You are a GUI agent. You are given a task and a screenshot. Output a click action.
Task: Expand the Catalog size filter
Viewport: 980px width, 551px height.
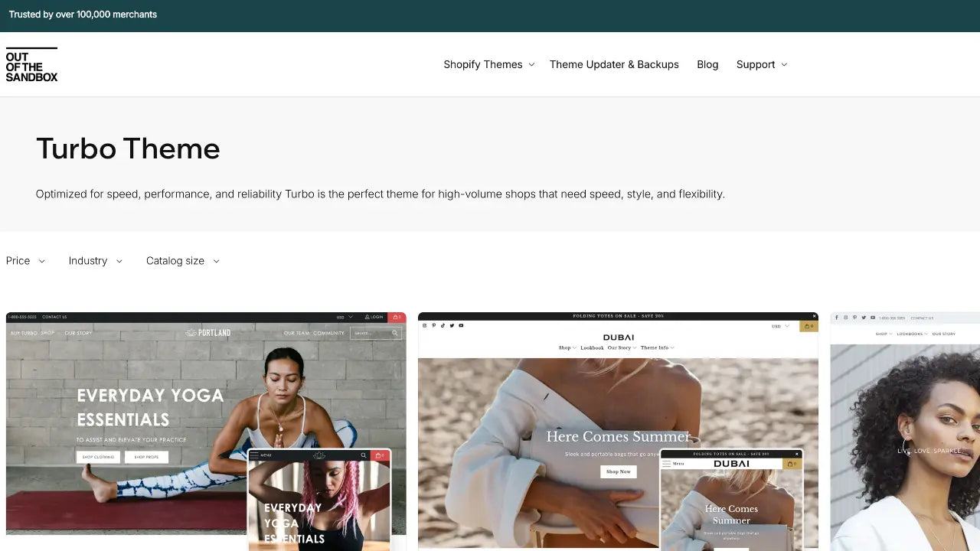click(x=182, y=261)
